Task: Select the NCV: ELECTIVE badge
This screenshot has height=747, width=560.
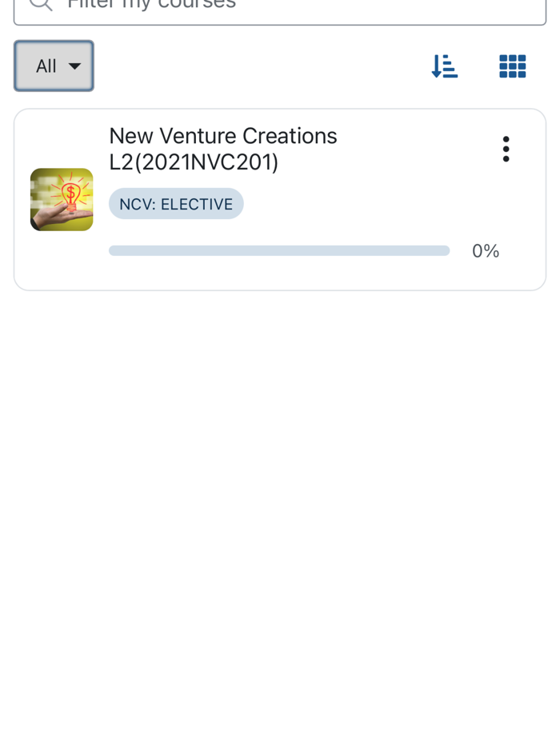Action: pyautogui.click(x=176, y=204)
